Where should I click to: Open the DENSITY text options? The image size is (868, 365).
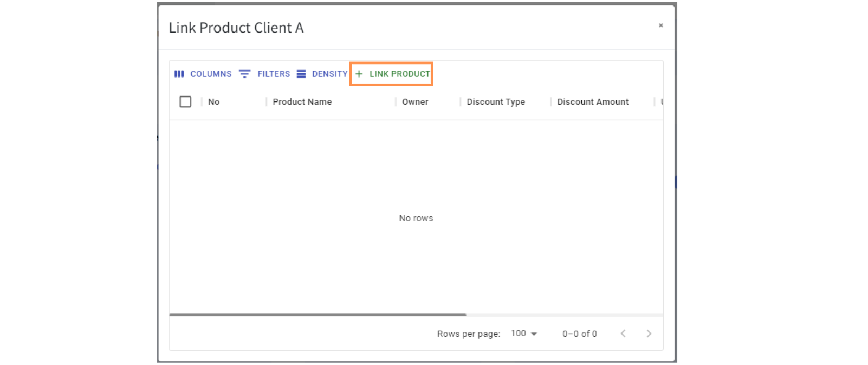click(x=329, y=74)
